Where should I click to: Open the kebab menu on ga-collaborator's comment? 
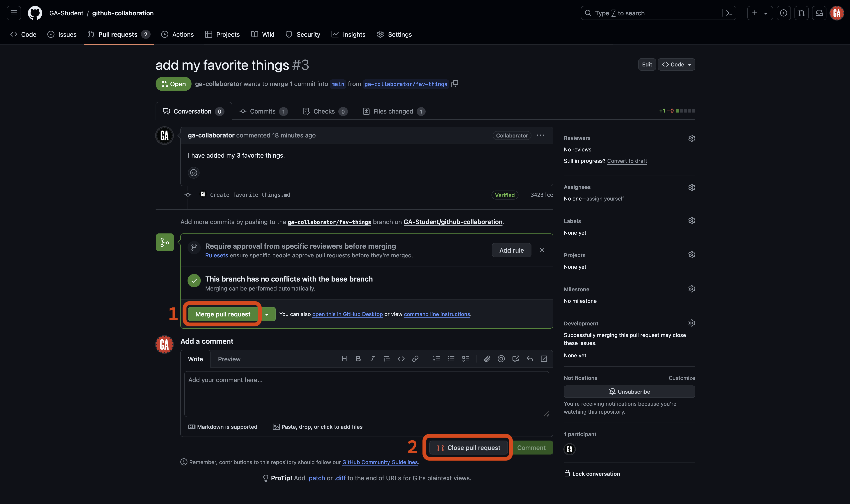[540, 135]
